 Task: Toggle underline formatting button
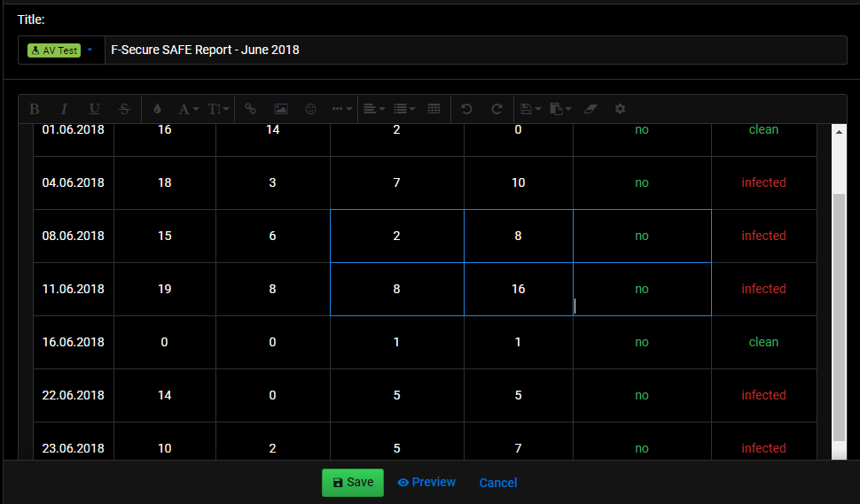point(94,109)
